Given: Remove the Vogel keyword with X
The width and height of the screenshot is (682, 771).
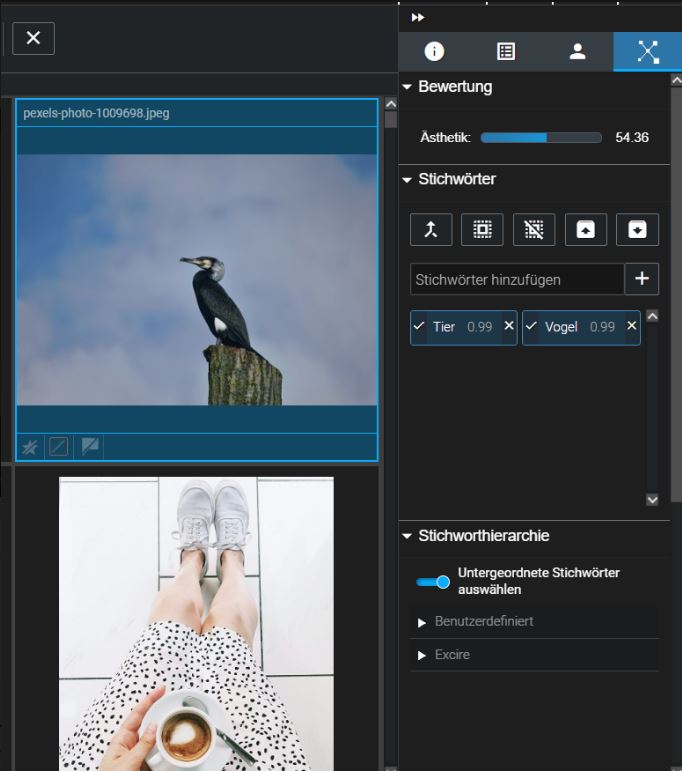Looking at the screenshot, I should tap(631, 327).
